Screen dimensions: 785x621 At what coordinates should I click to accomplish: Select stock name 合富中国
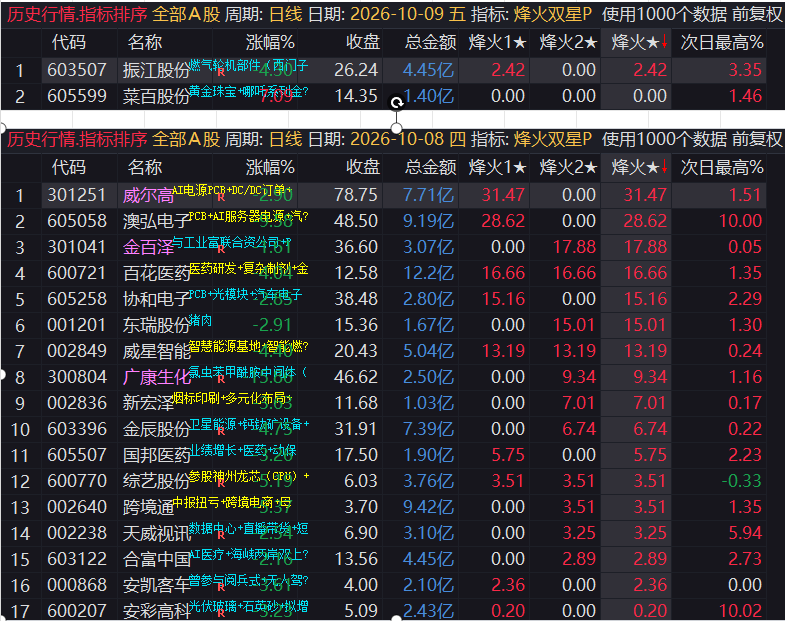tap(156, 560)
